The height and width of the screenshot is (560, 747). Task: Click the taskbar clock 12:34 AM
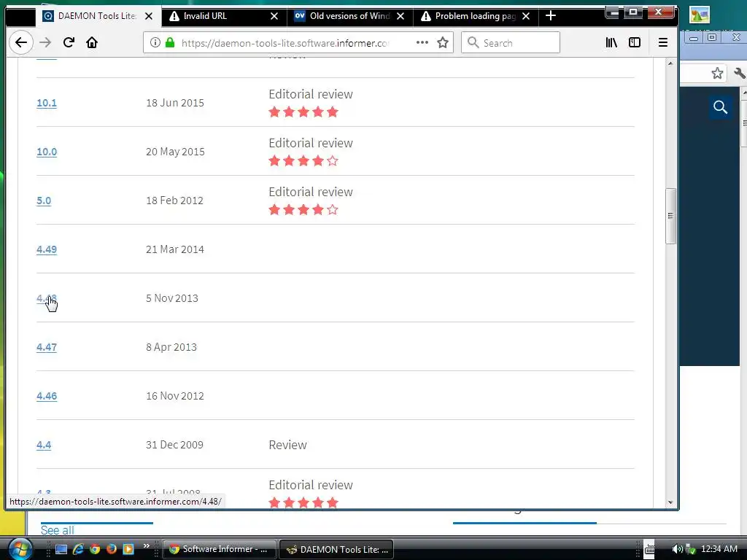pos(719,549)
